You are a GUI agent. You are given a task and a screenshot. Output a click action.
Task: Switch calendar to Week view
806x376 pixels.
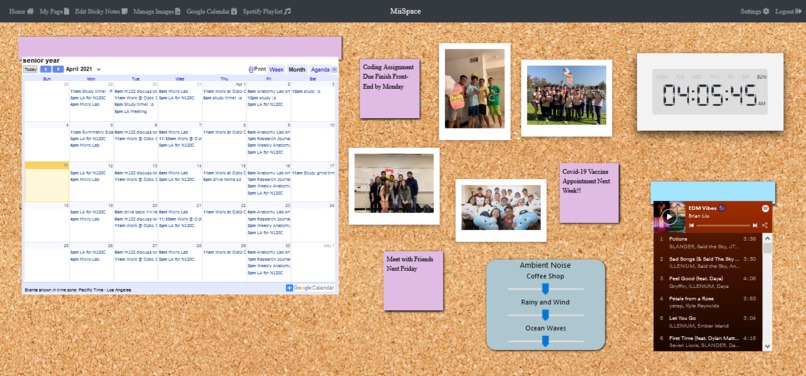pyautogui.click(x=277, y=69)
